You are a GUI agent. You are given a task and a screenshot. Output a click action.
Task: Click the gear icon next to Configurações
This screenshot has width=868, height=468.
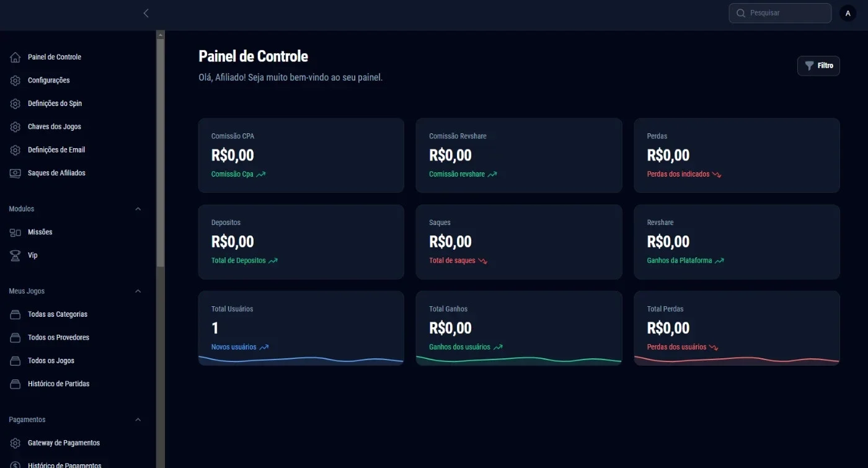(x=15, y=81)
